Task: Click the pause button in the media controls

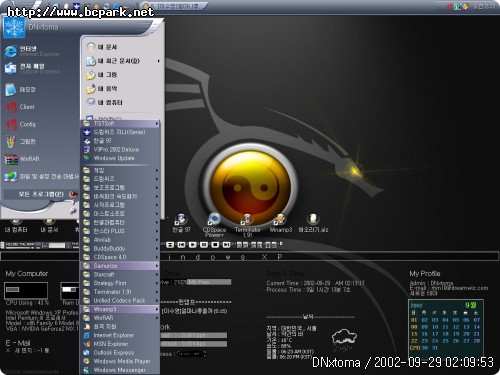Action: 204,245
